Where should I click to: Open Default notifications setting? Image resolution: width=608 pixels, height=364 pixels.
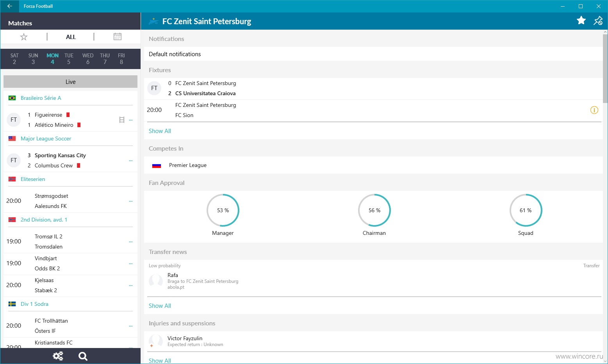pyautogui.click(x=373, y=54)
